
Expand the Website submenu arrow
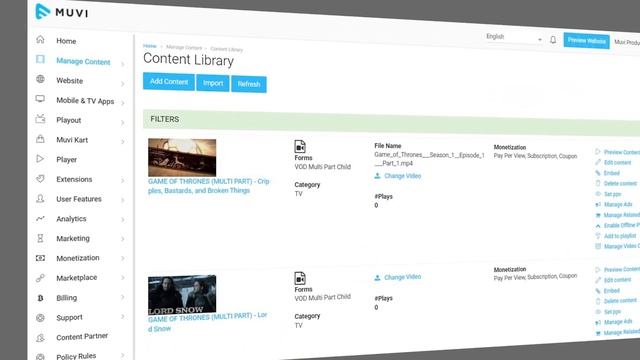tap(122, 84)
